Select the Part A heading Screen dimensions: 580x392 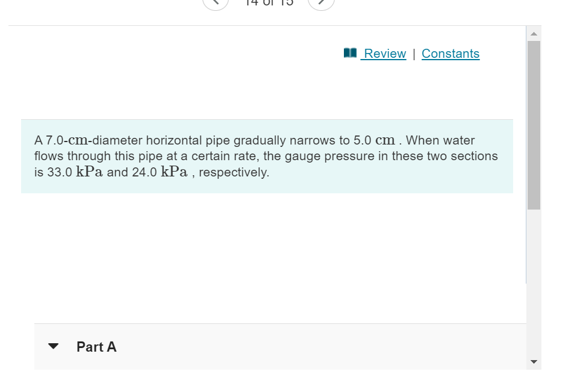96,347
